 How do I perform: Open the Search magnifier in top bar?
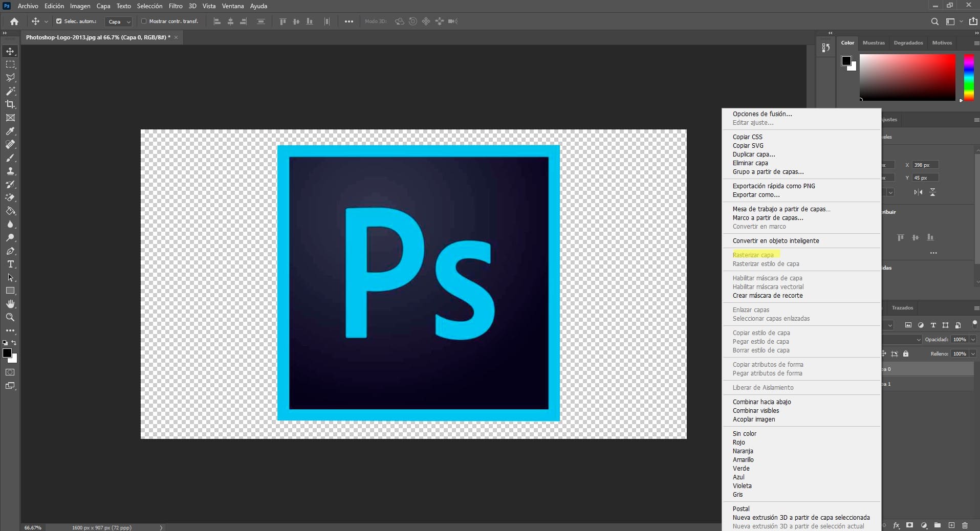(934, 21)
